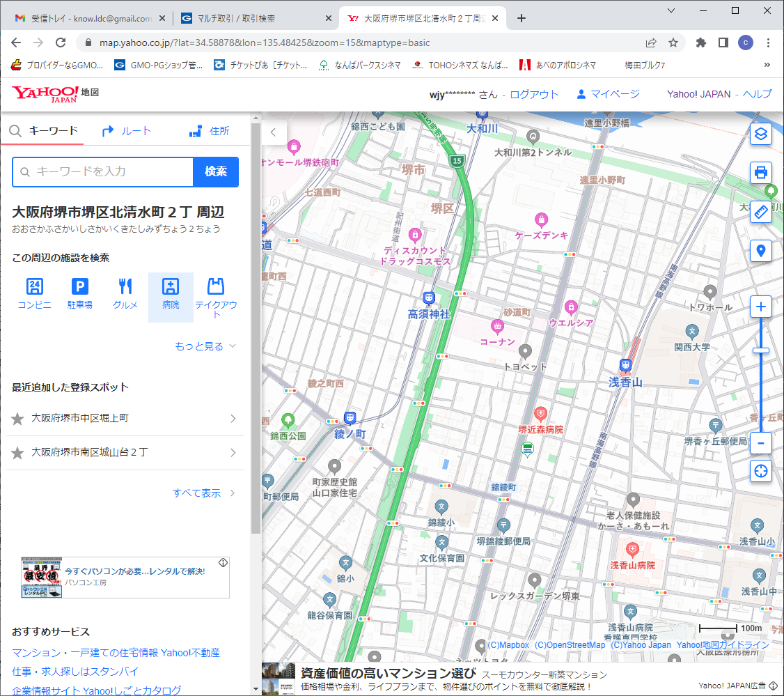Collapse the left sidebar panel
The width and height of the screenshot is (784, 696).
pyautogui.click(x=274, y=131)
